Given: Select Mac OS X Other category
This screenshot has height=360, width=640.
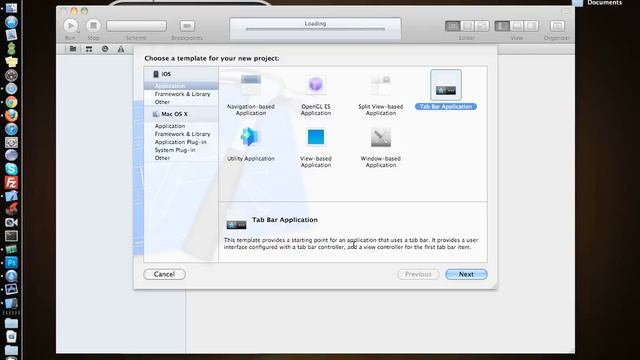Looking at the screenshot, I should (x=181, y=158).
